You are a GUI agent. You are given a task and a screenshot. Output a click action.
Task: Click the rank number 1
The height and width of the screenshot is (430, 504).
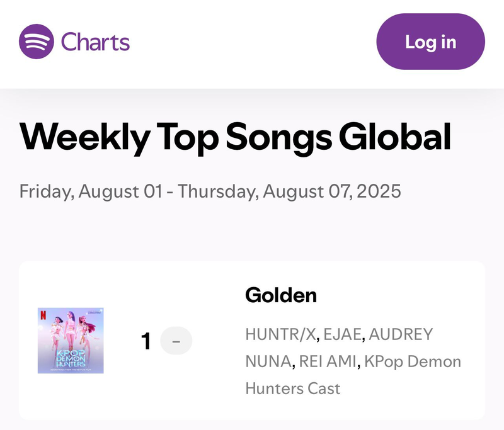point(146,341)
